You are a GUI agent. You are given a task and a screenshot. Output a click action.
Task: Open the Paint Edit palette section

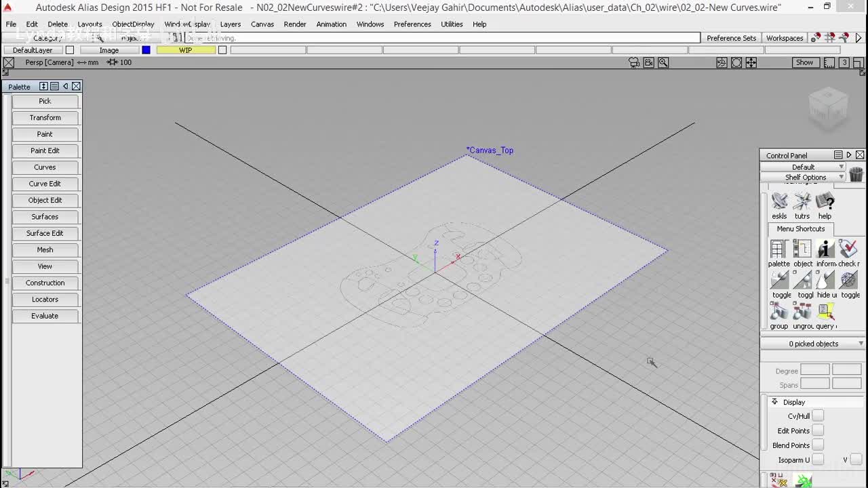click(x=45, y=150)
